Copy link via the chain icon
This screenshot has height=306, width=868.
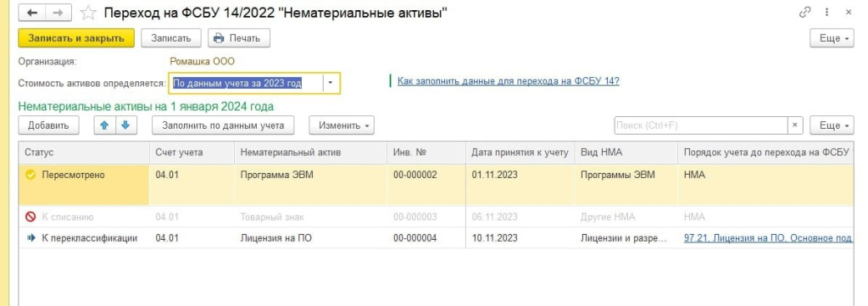pos(805,13)
